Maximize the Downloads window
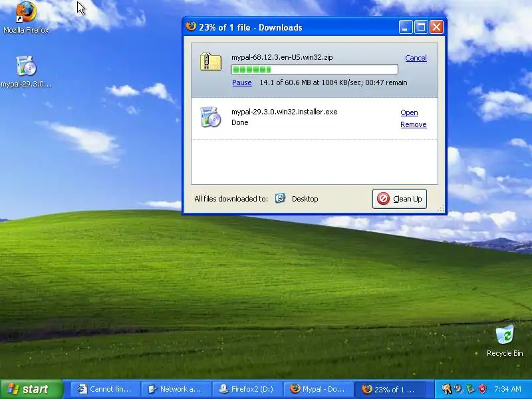 coord(421,27)
